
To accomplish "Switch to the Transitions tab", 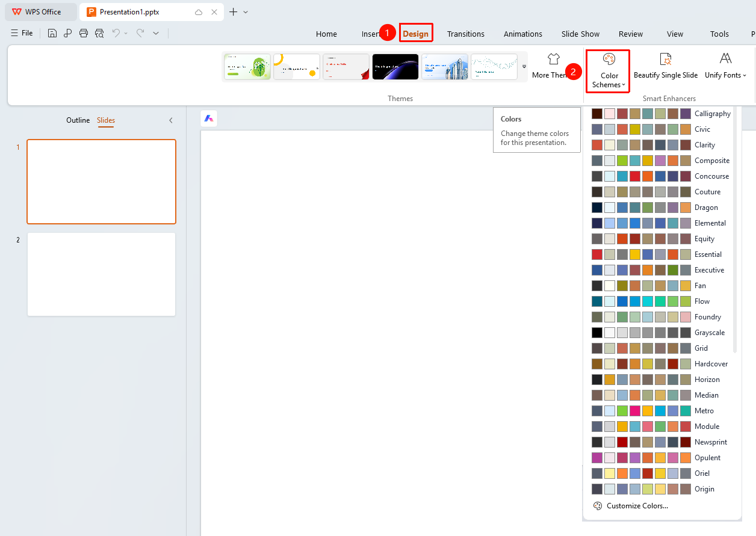I will point(466,34).
